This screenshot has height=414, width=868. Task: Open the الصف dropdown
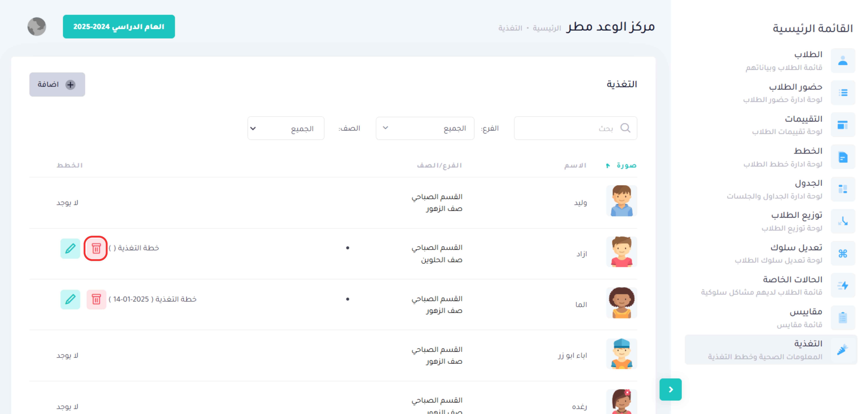click(x=286, y=128)
